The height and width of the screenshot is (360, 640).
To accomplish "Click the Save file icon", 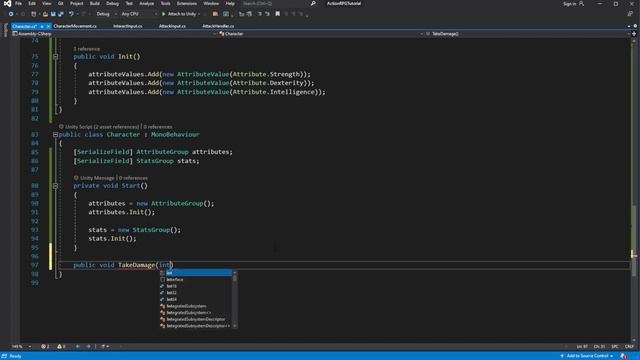I will 53,14.
